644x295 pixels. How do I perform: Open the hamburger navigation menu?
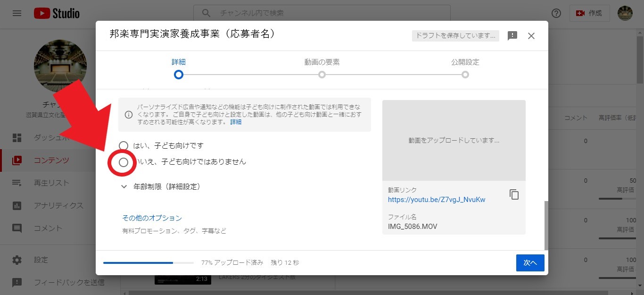tap(17, 13)
